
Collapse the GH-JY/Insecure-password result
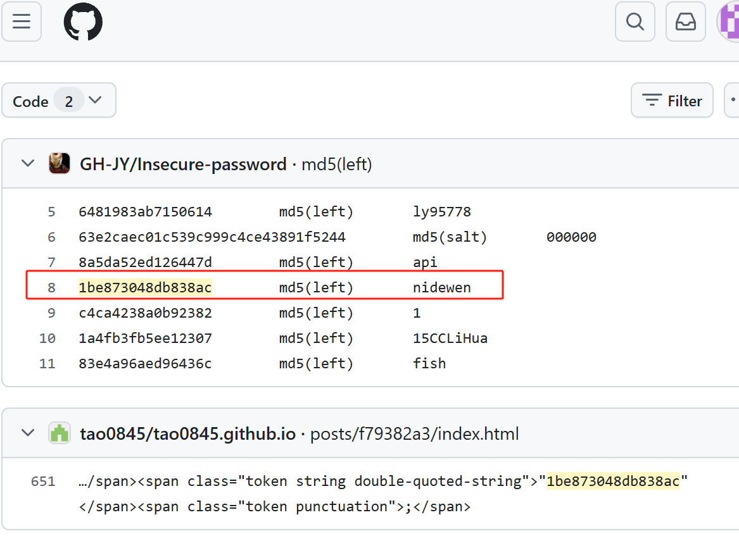[28, 163]
